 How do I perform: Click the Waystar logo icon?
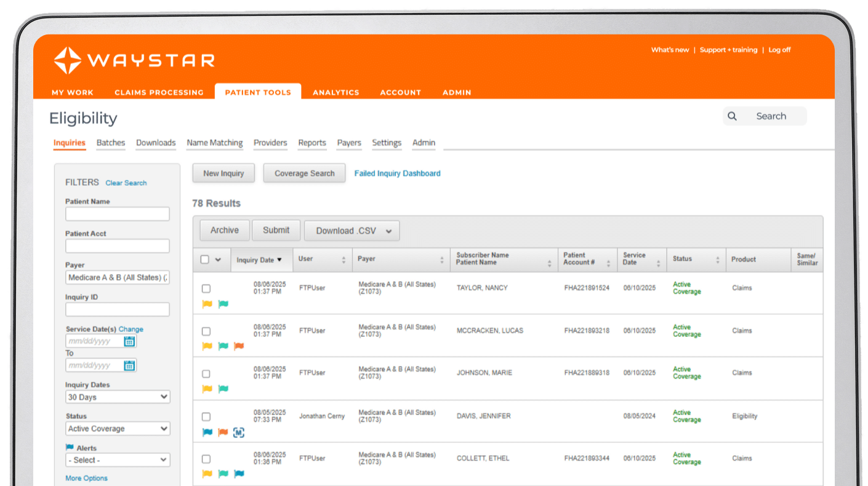[x=68, y=60]
